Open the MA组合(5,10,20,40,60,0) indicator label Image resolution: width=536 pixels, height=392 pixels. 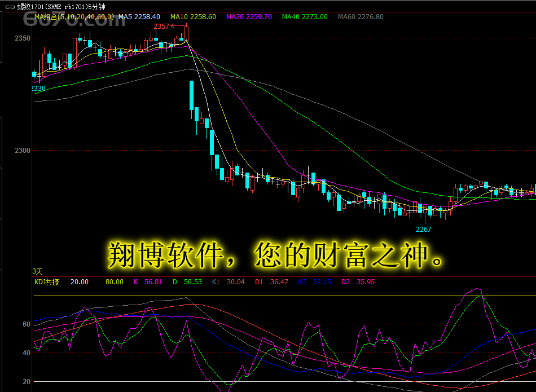point(74,17)
